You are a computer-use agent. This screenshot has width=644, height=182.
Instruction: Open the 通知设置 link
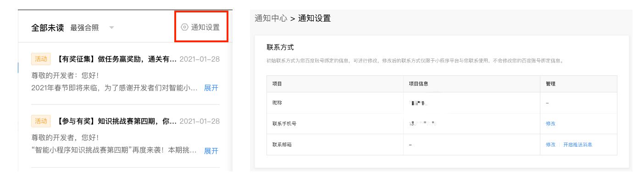(205, 27)
